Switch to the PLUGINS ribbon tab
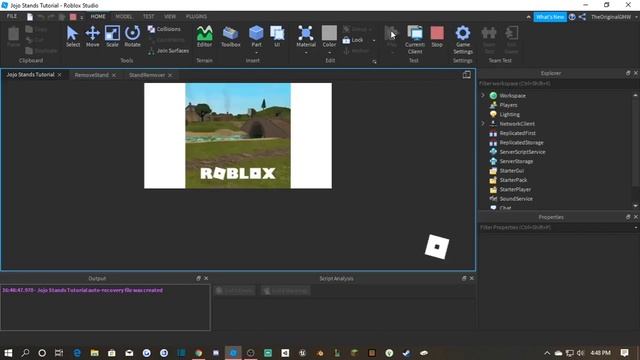 point(196,17)
